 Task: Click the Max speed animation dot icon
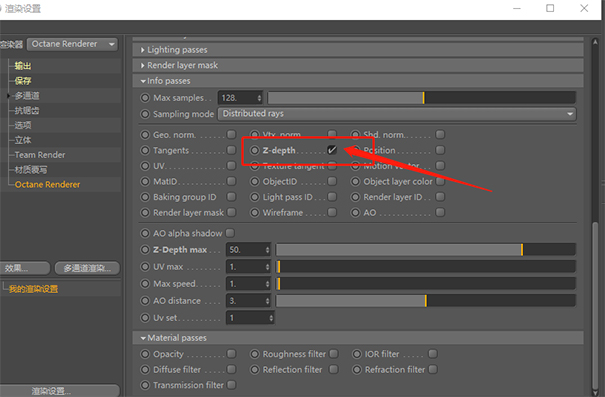coord(145,284)
